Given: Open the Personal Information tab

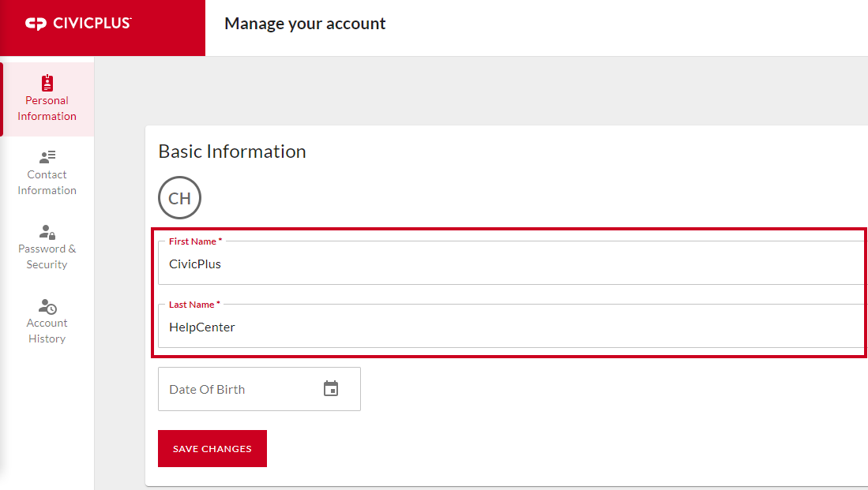Looking at the screenshot, I should (47, 99).
